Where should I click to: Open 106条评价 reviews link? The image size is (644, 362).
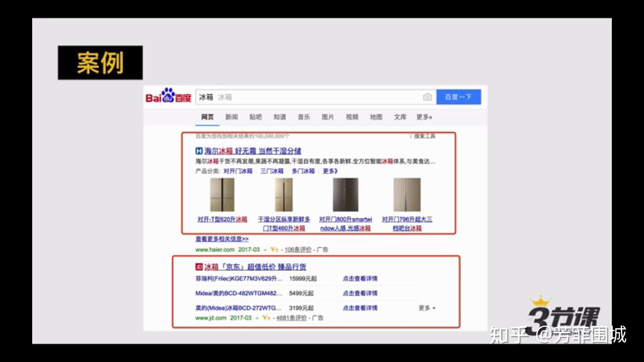pyautogui.click(x=298, y=250)
